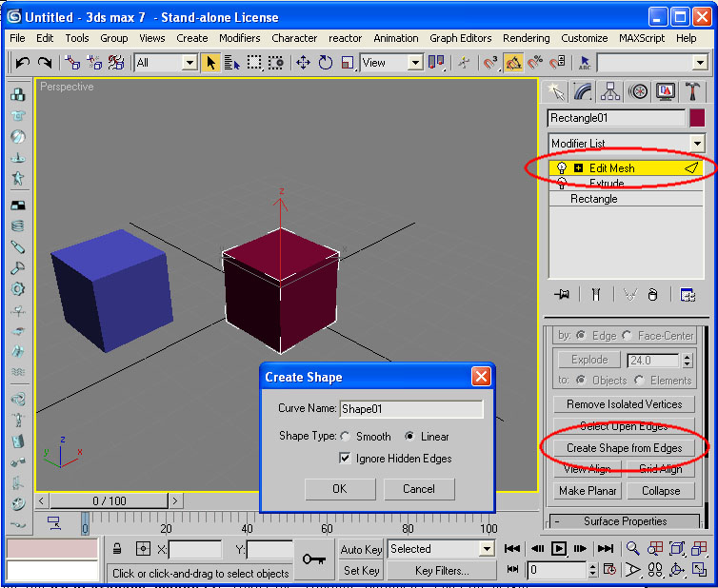
Task: Select the Edge radio button
Action: click(581, 336)
